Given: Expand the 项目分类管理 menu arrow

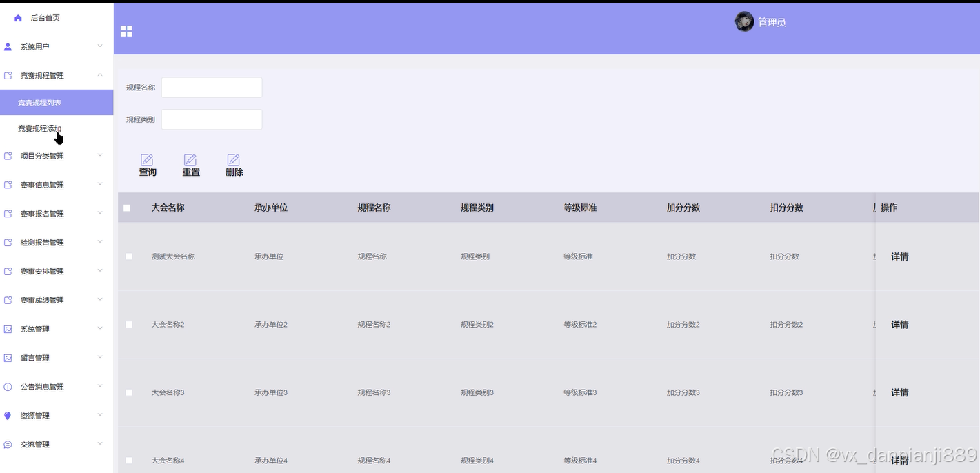Looking at the screenshot, I should [x=100, y=155].
